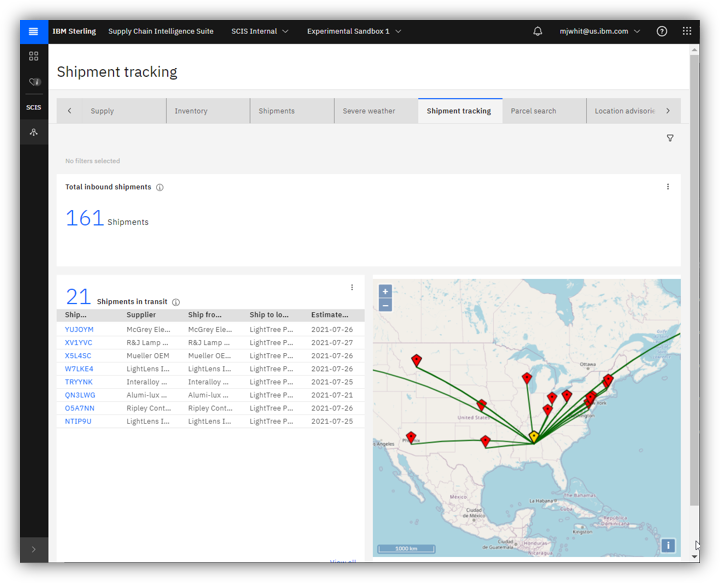Screen dimensions: 720x583
Task: Zoom out on the map
Action: point(385,305)
